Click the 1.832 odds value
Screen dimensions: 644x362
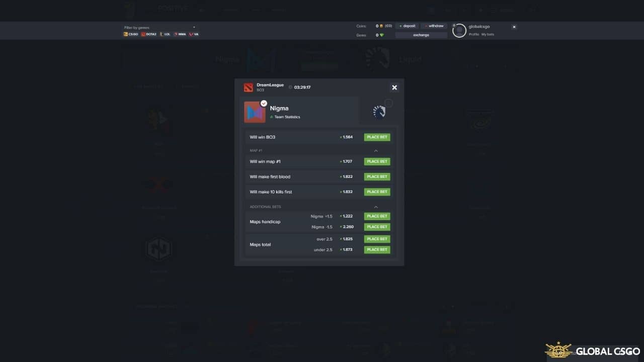pyautogui.click(x=348, y=192)
